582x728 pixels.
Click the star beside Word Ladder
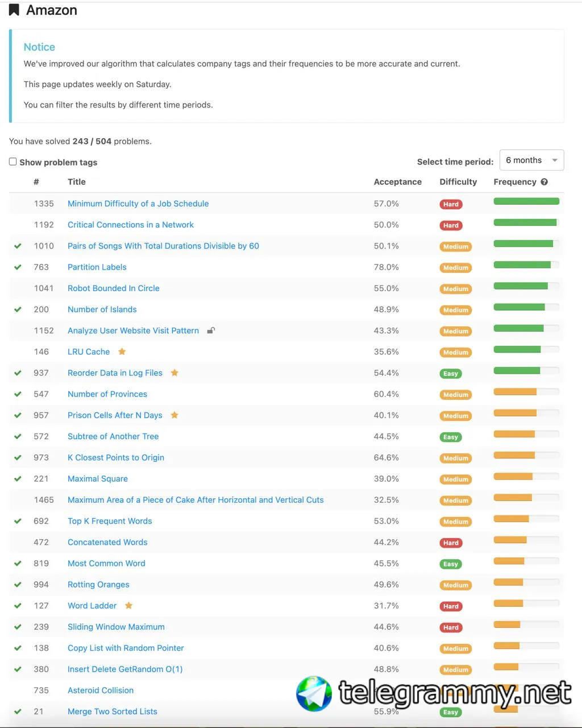coord(129,605)
